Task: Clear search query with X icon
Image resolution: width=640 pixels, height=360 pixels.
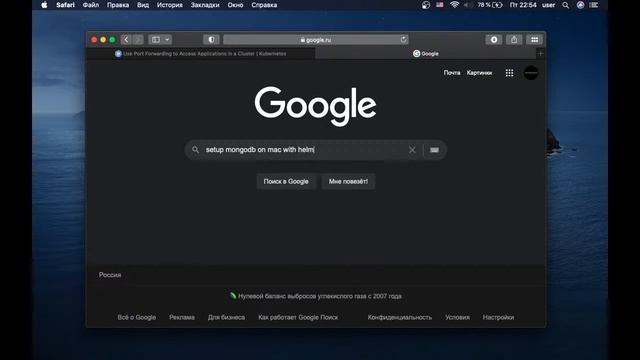Action: [412, 150]
